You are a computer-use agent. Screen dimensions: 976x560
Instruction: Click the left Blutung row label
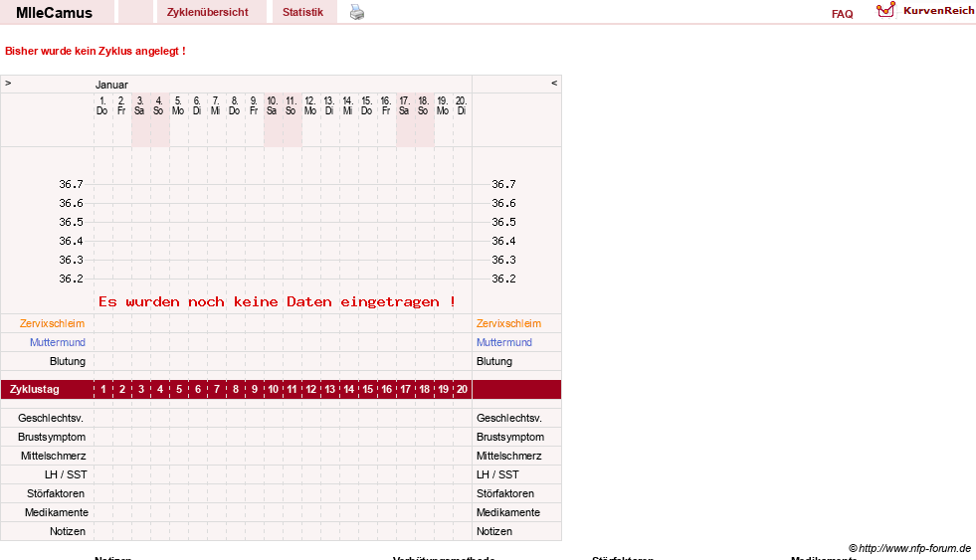[68, 361]
